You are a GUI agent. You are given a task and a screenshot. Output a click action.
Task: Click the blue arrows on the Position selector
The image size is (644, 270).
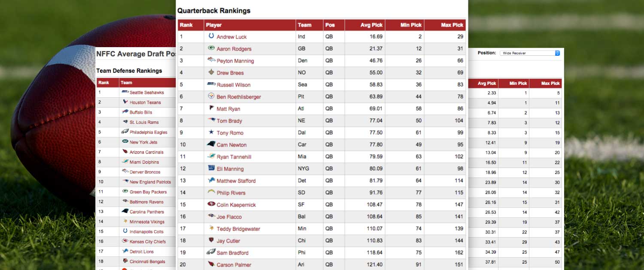coord(557,53)
